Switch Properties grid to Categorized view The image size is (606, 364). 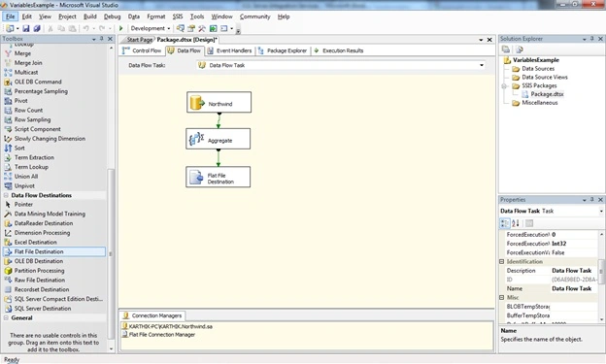point(505,223)
